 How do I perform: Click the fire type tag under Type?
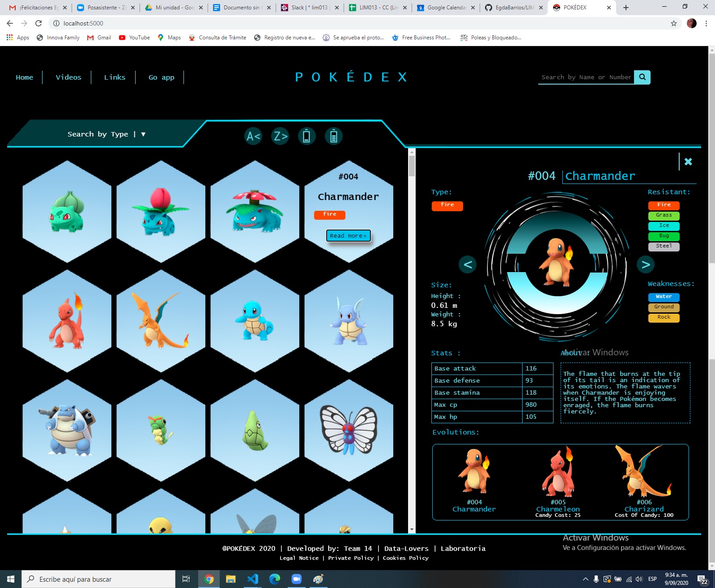coord(447,205)
